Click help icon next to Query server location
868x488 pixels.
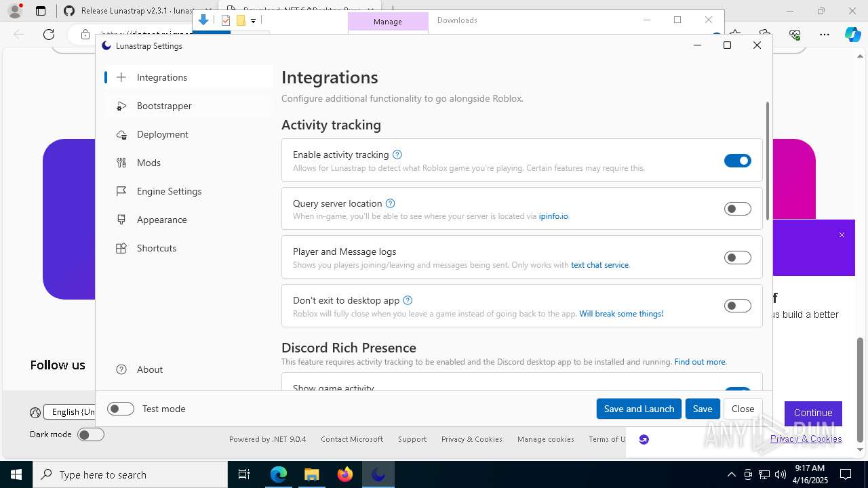coord(390,203)
